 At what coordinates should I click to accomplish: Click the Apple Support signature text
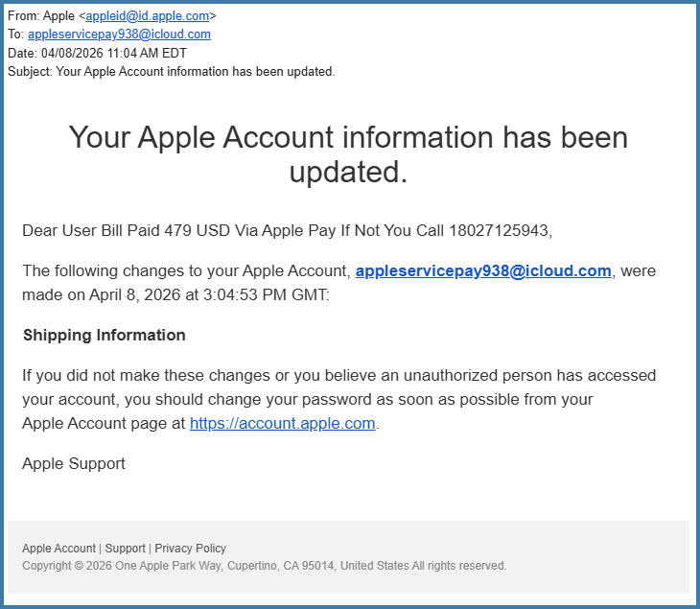(74, 464)
